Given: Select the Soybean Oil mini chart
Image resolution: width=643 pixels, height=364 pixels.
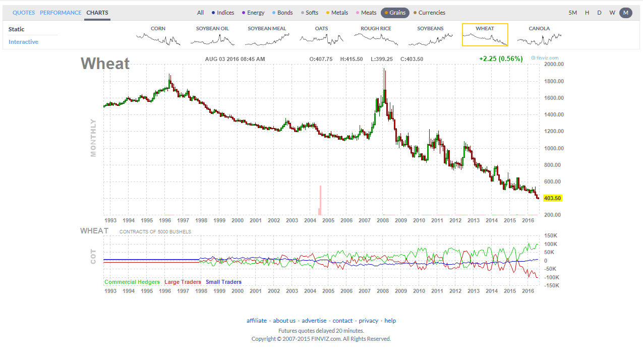Looking at the screenshot, I should (212, 35).
